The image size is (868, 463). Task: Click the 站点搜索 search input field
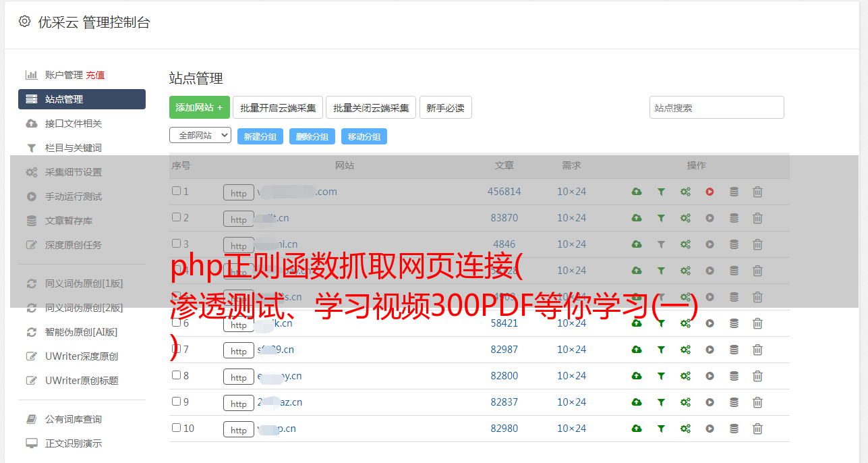tap(716, 107)
